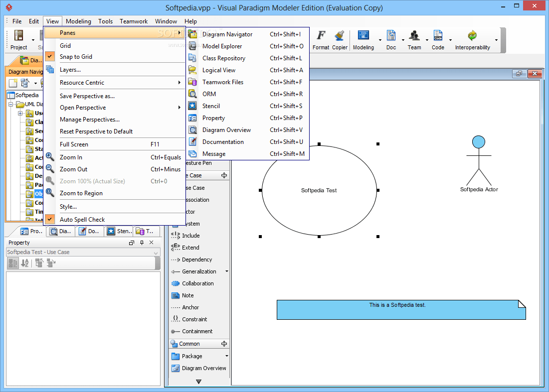This screenshot has height=392, width=549.
Task: Open the Style... dialog entry
Action: pyautogui.click(x=115, y=206)
